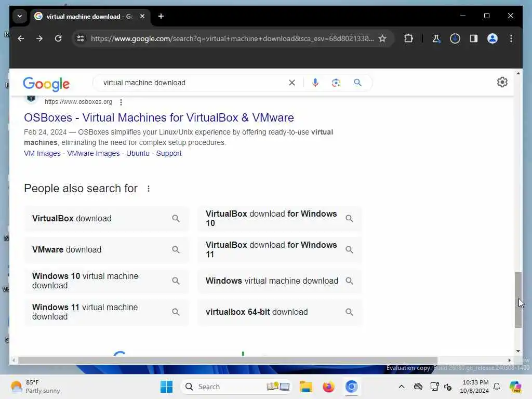Image resolution: width=532 pixels, height=399 pixels.
Task: Open About options for People also search for
Action: [x=148, y=189]
